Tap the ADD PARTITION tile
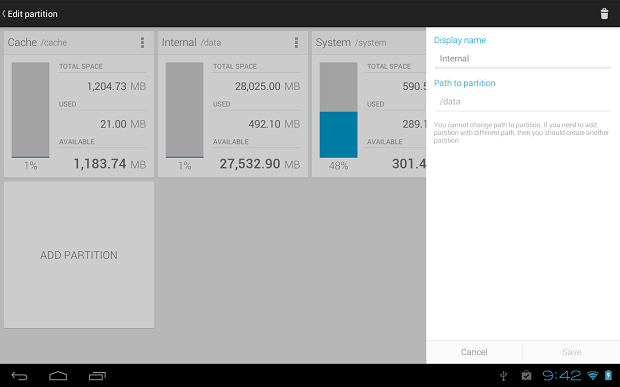620x387 pixels. coord(79,255)
